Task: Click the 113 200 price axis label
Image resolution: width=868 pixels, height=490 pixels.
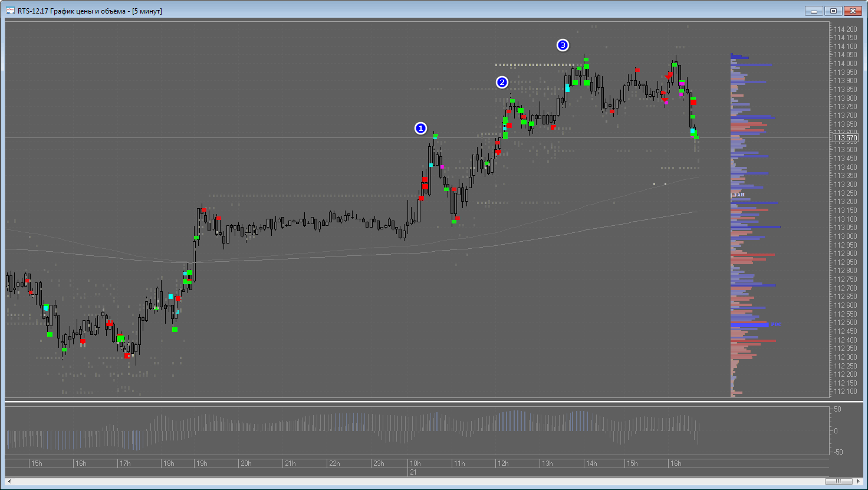Action: [845, 202]
